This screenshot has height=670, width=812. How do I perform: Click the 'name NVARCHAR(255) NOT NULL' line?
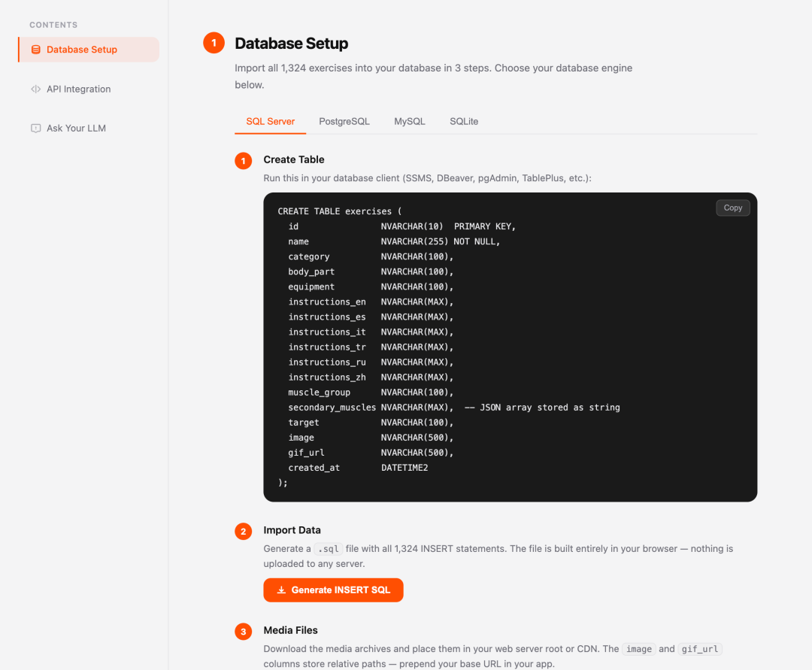coord(394,241)
